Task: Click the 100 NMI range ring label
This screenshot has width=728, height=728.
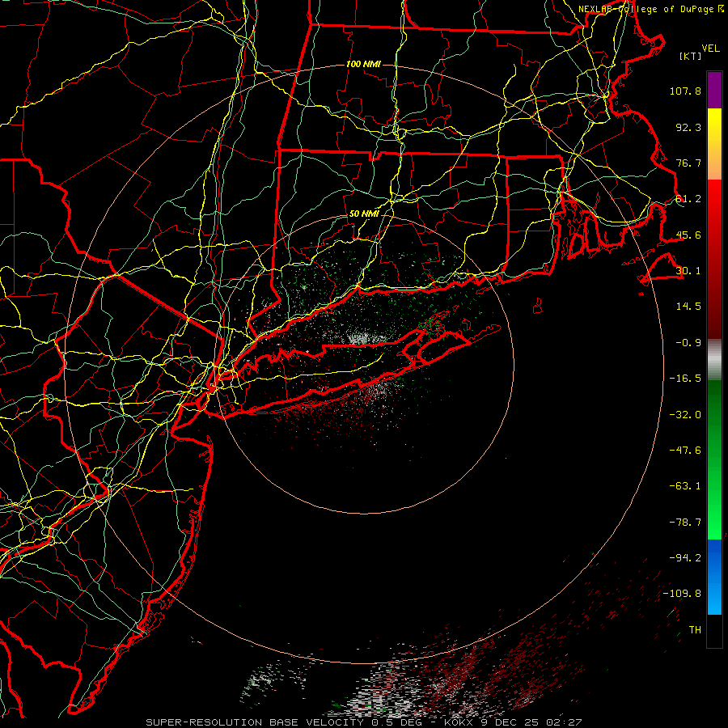Action: click(363, 64)
